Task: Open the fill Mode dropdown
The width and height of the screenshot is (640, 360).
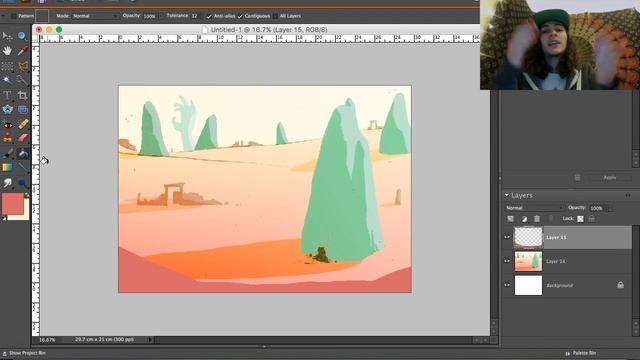Action: point(96,16)
